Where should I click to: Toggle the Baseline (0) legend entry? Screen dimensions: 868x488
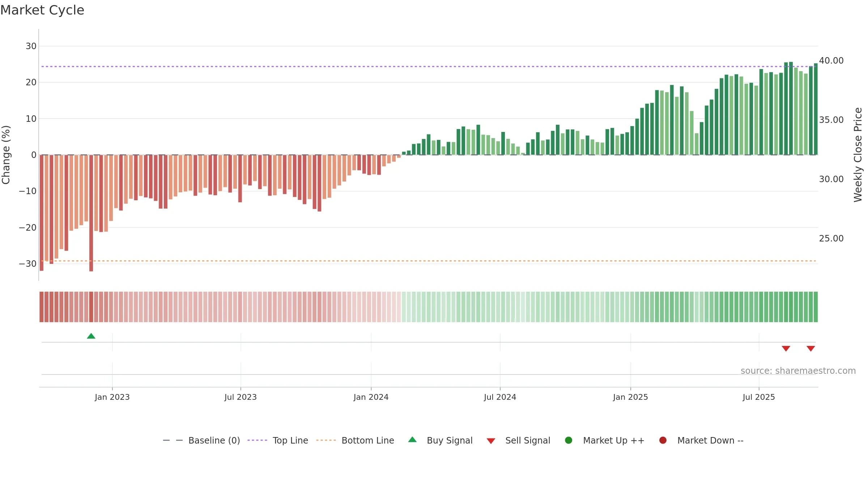pyautogui.click(x=201, y=440)
